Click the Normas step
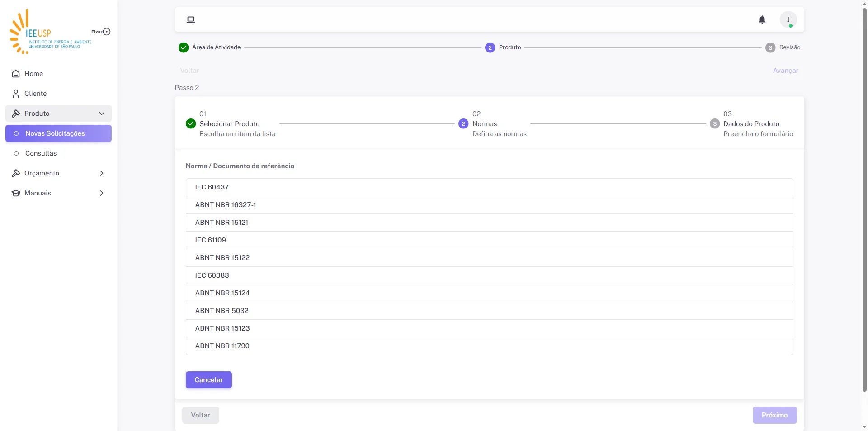 coord(492,124)
